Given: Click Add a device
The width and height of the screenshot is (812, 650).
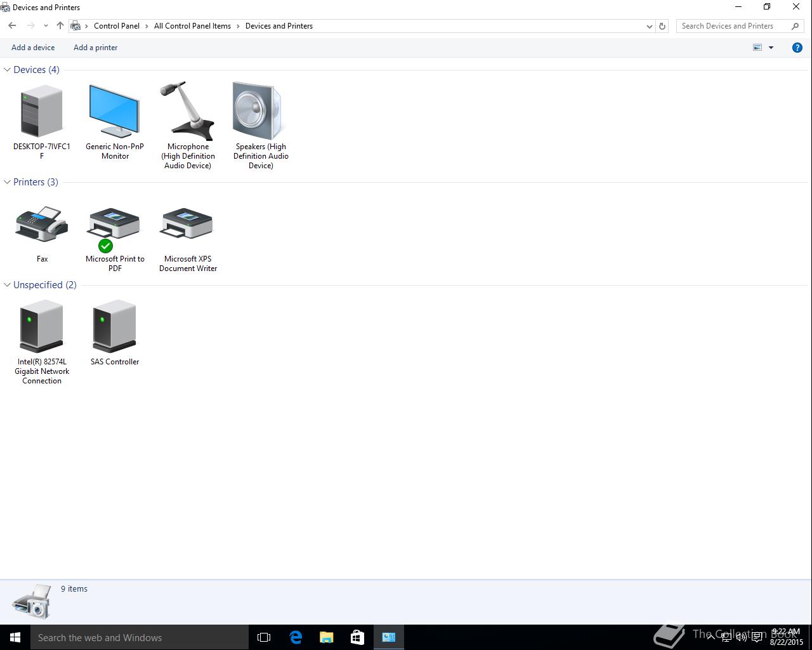Looking at the screenshot, I should [x=33, y=48].
